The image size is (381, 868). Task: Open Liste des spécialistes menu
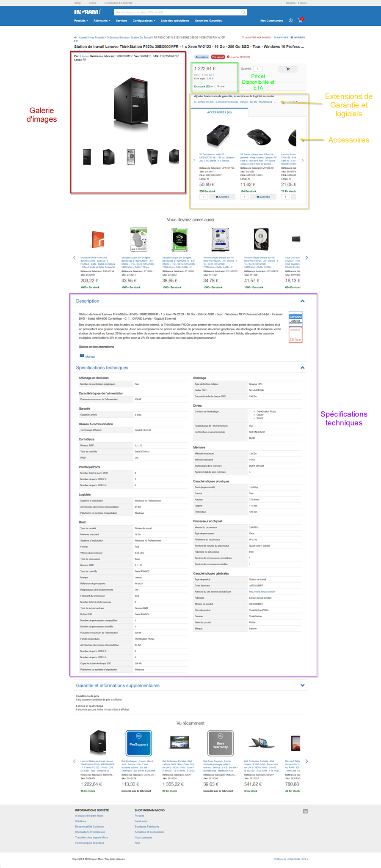tap(175, 20)
